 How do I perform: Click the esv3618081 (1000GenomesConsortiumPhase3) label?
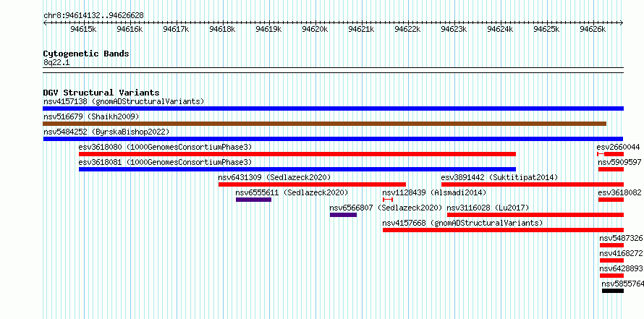(165, 162)
